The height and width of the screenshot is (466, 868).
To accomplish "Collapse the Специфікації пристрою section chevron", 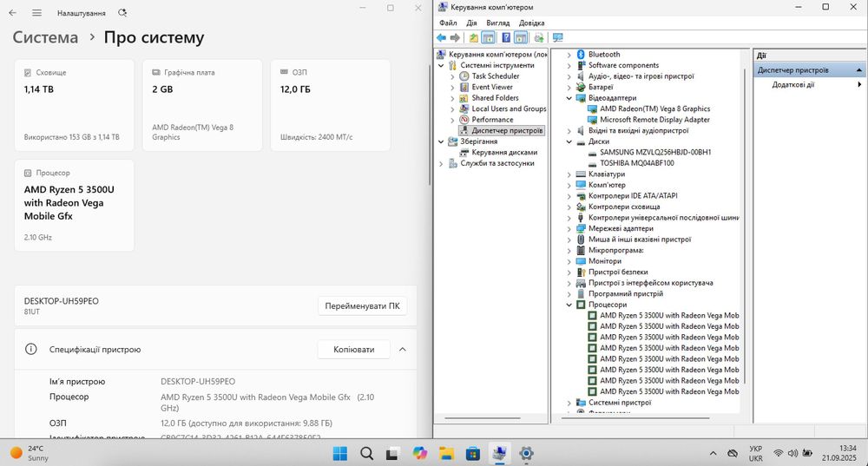I will click(x=403, y=349).
